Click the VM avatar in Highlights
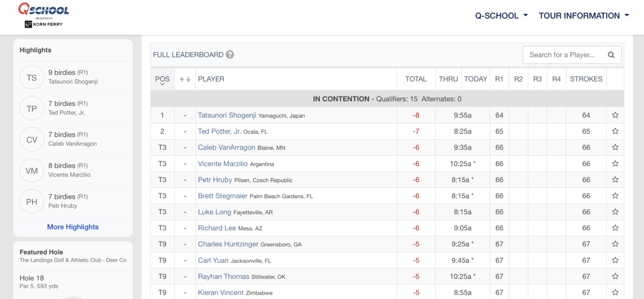Image resolution: width=644 pixels, height=299 pixels. (32, 170)
